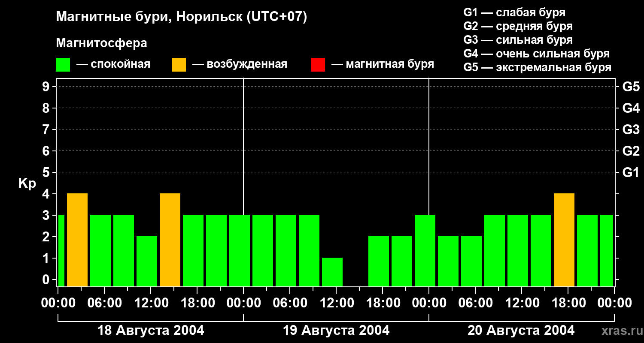This screenshot has height=343, width=644.
Task: Click the 18:00 time label of 20 August
Action: point(568,303)
